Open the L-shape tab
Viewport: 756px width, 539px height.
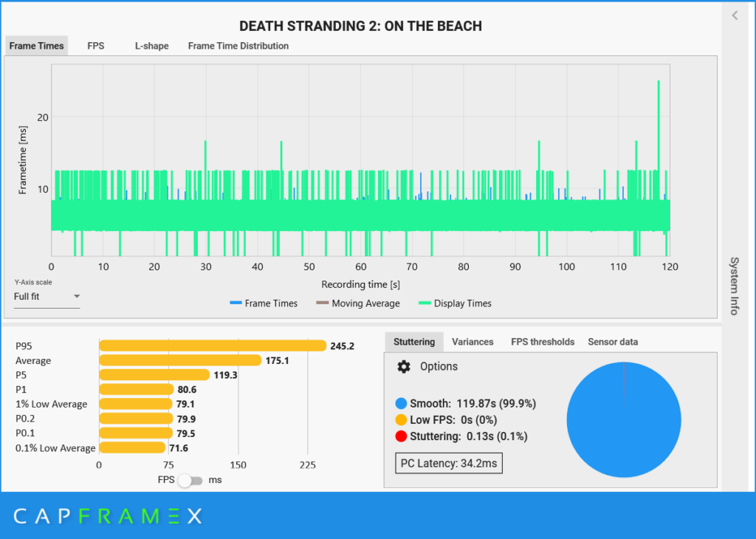point(151,46)
